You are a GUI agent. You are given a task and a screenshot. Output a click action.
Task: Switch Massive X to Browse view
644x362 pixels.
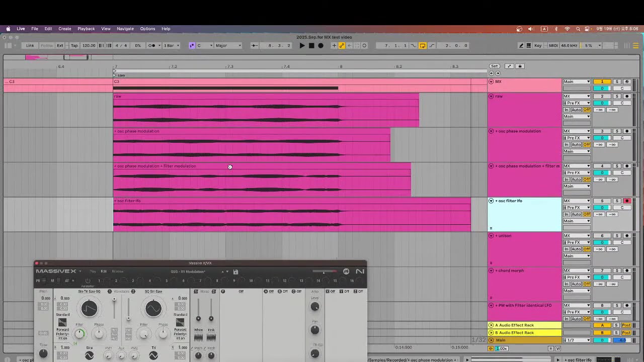coord(117,271)
